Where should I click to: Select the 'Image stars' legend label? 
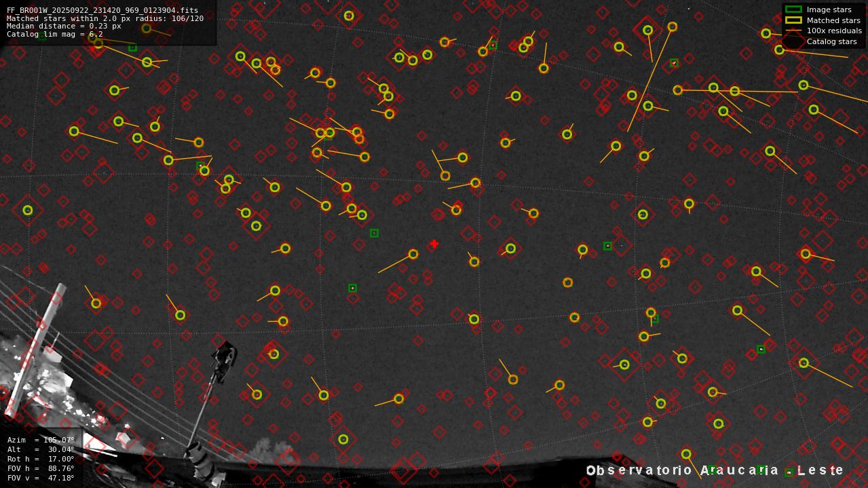tap(829, 10)
